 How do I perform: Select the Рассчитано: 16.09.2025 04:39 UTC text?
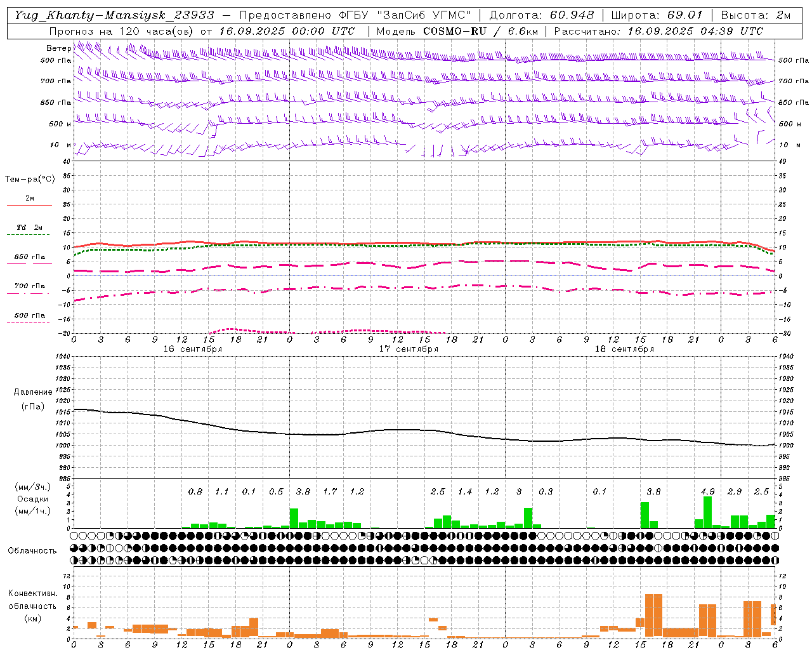point(658,31)
